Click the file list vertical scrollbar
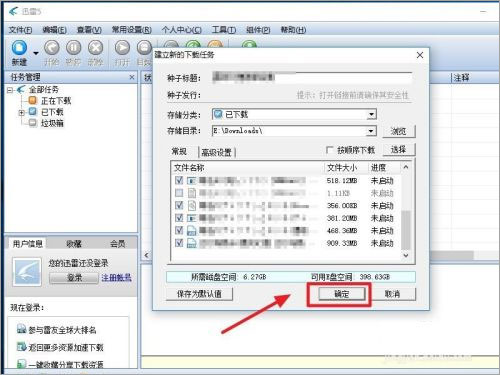This screenshot has height=375, width=500. point(406,211)
